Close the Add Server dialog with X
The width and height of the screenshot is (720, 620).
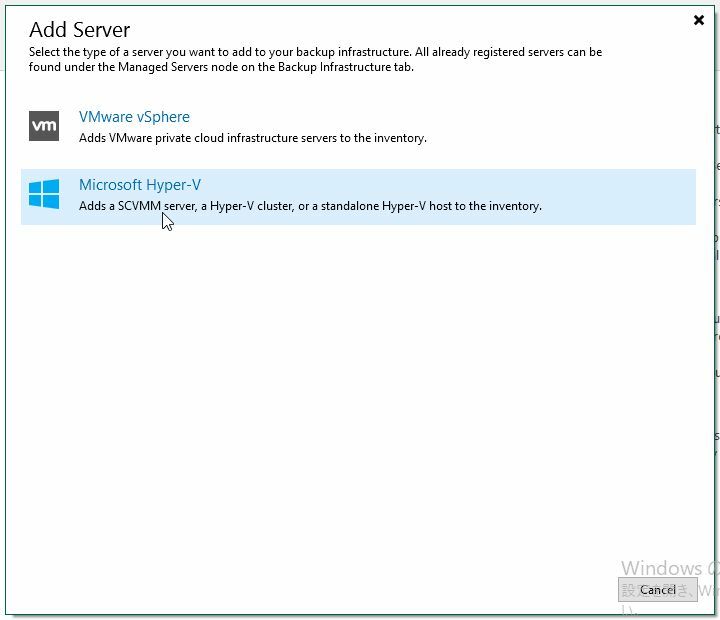click(x=699, y=20)
